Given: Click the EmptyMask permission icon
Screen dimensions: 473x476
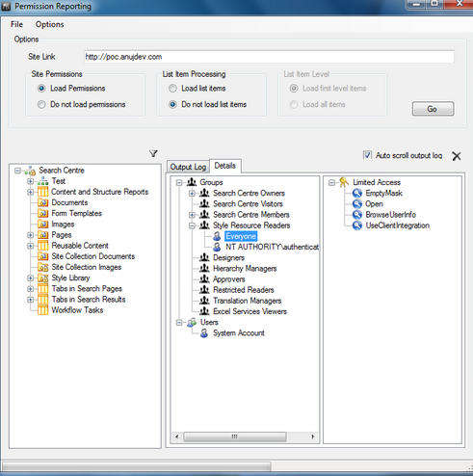Looking at the screenshot, I should coord(357,194).
